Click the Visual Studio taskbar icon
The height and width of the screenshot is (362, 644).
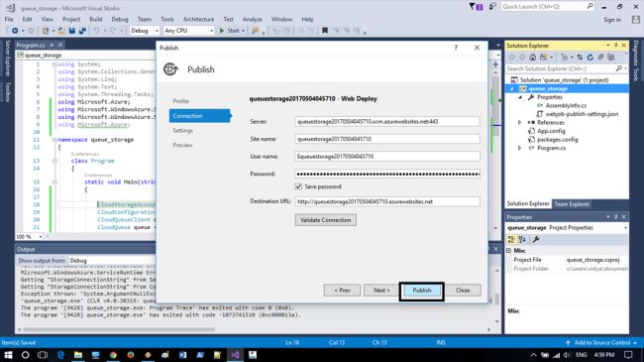(x=235, y=355)
